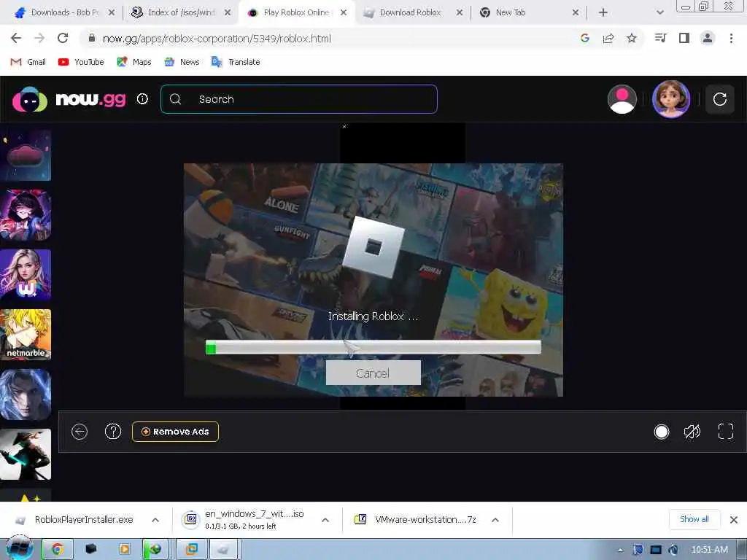Expand the tab search dropdown arrow
Viewport: 747px width, 560px height.
coord(659,12)
